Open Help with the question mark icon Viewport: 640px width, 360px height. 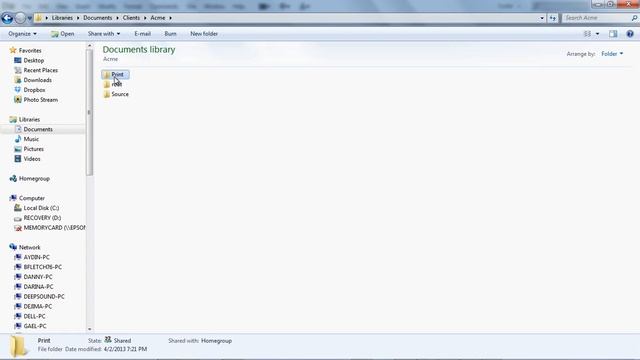pos(630,34)
